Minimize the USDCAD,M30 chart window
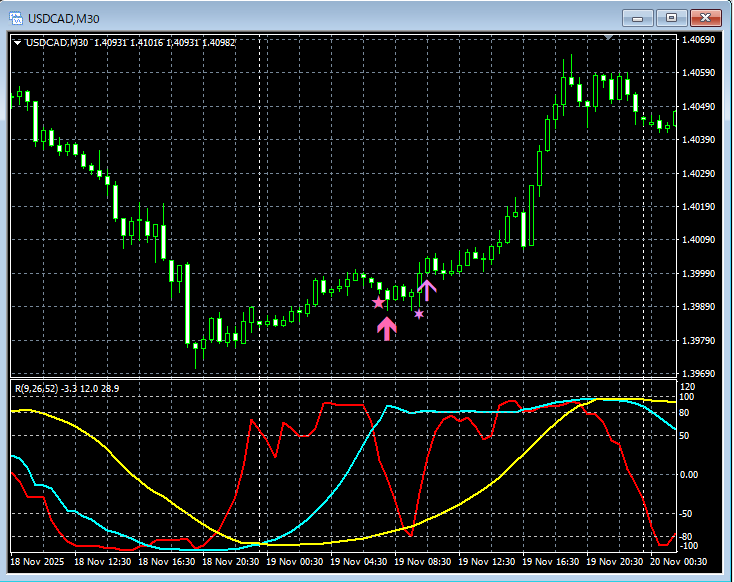This screenshot has width=734, height=582. click(637, 18)
